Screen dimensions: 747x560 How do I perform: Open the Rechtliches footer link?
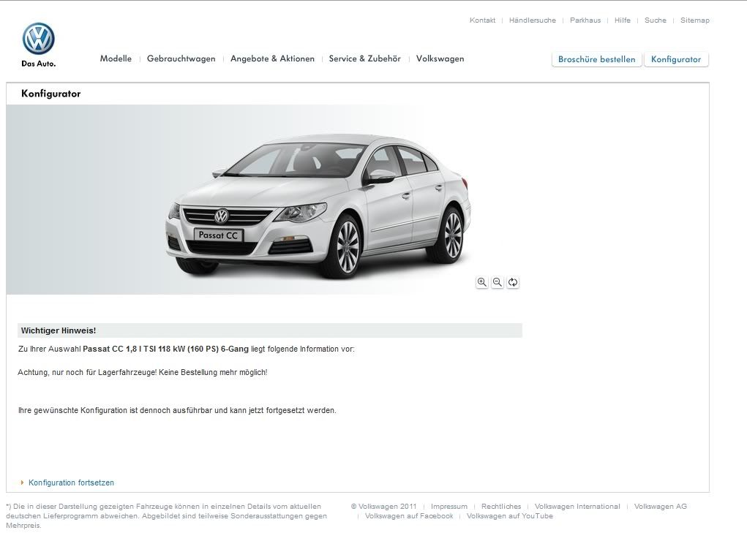(x=501, y=506)
